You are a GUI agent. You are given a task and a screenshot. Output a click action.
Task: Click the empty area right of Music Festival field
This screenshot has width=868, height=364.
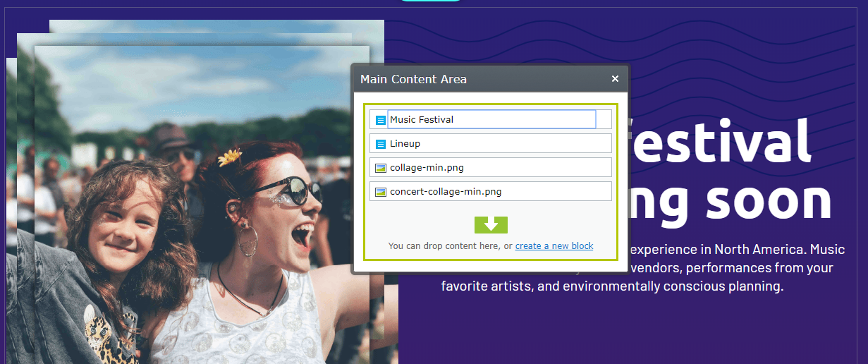(604, 120)
